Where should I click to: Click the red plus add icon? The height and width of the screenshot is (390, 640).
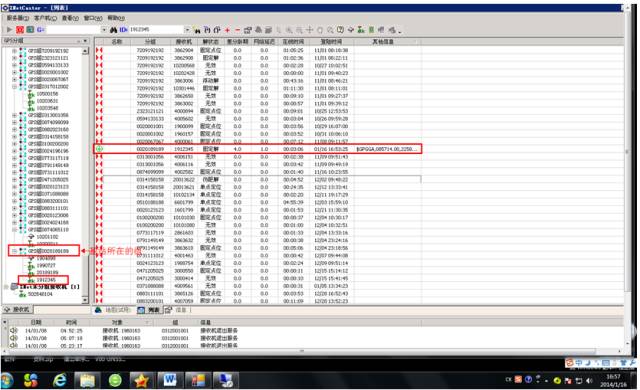tap(227, 30)
